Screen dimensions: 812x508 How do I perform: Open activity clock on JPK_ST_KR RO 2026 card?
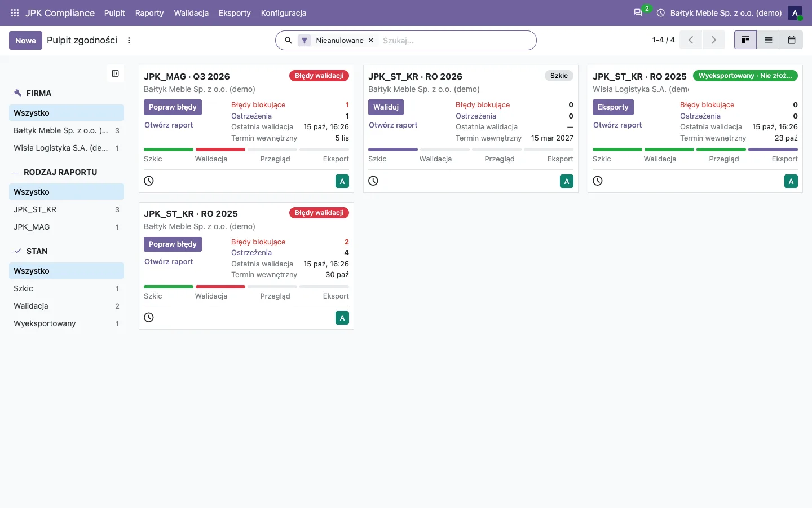[x=373, y=181]
